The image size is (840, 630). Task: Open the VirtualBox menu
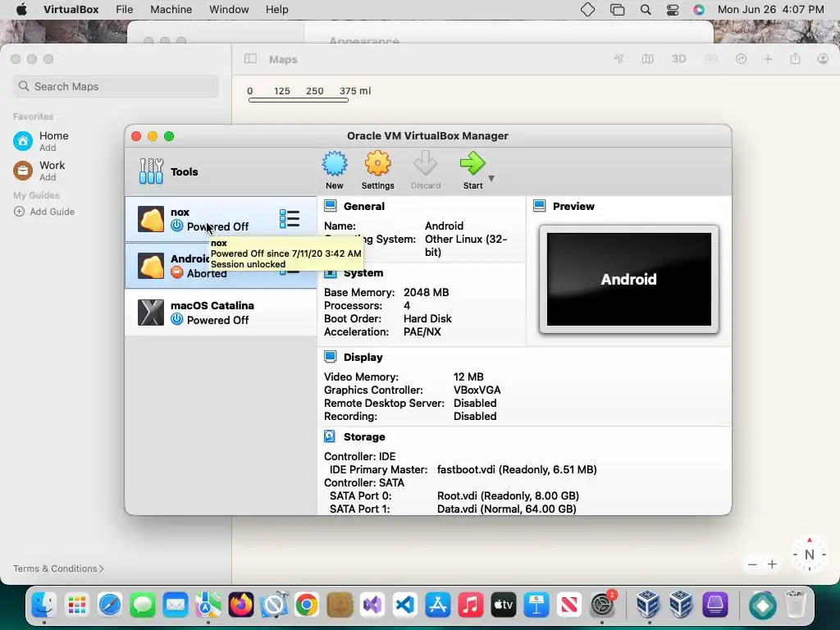pyautogui.click(x=71, y=10)
